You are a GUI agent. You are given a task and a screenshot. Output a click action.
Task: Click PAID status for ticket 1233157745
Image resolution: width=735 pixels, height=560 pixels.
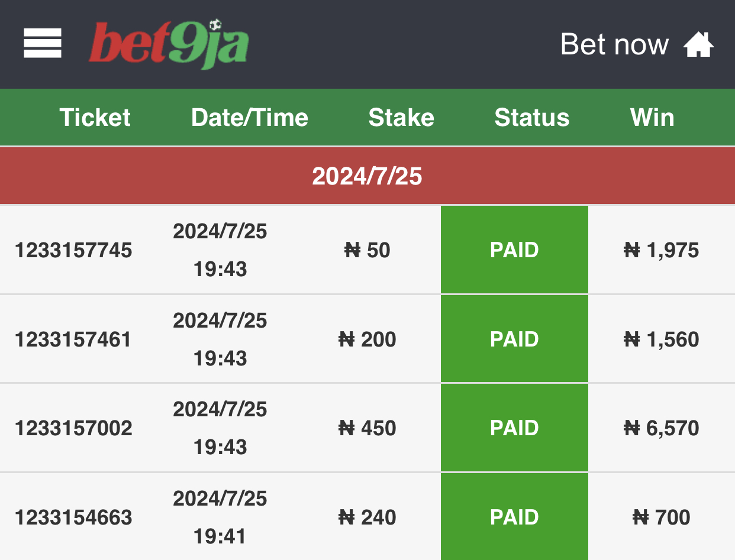click(x=514, y=250)
